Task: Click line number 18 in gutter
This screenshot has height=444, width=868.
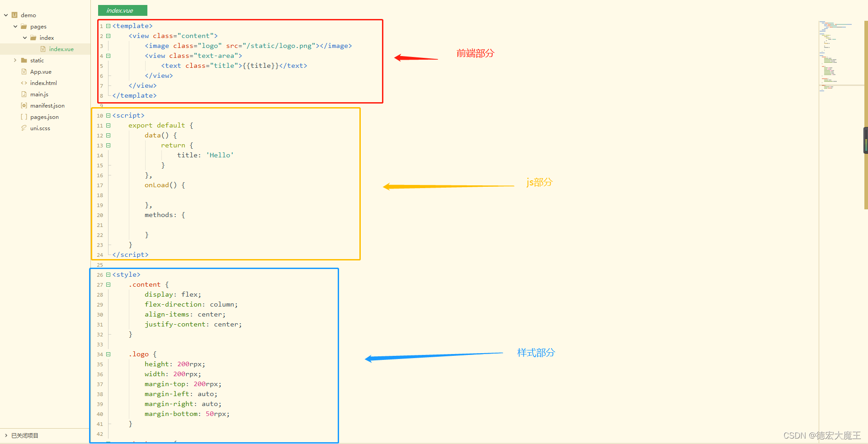Action: [100, 195]
